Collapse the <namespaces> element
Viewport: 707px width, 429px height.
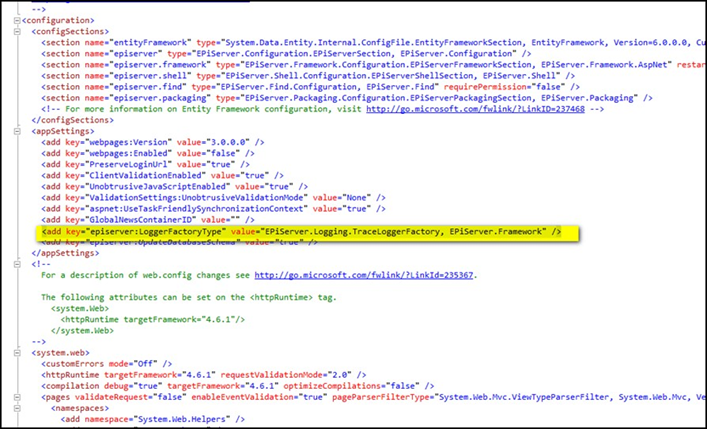(x=17, y=408)
